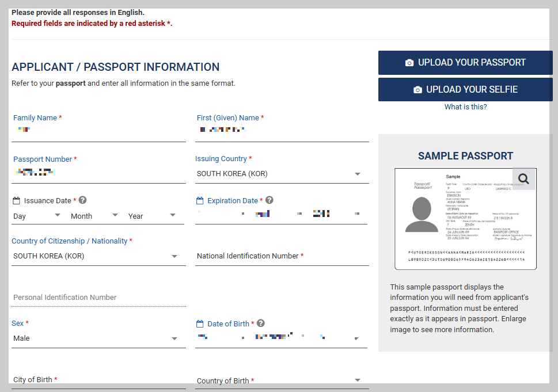Open the Issuing Country dropdown
558x392 pixels.
click(x=282, y=174)
